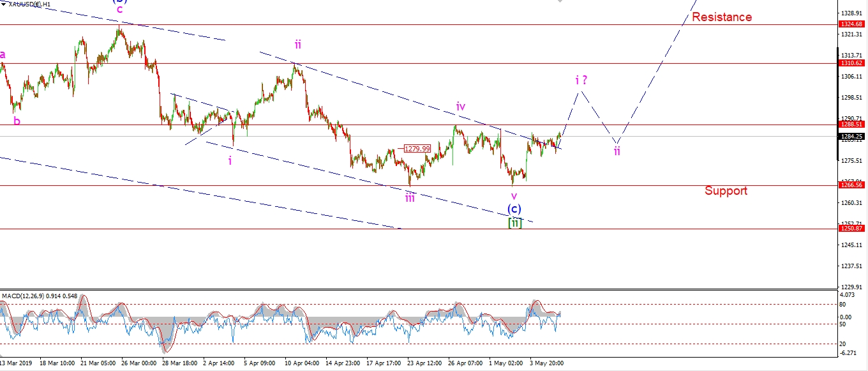This screenshot has height=371, width=868.
Task: Click the black 1284.25 current price tag
Action: click(x=851, y=136)
